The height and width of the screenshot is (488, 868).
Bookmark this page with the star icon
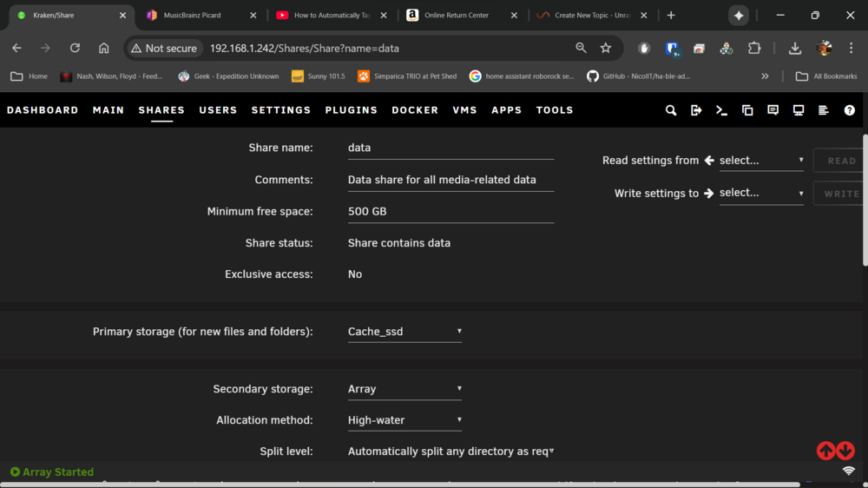(x=606, y=48)
